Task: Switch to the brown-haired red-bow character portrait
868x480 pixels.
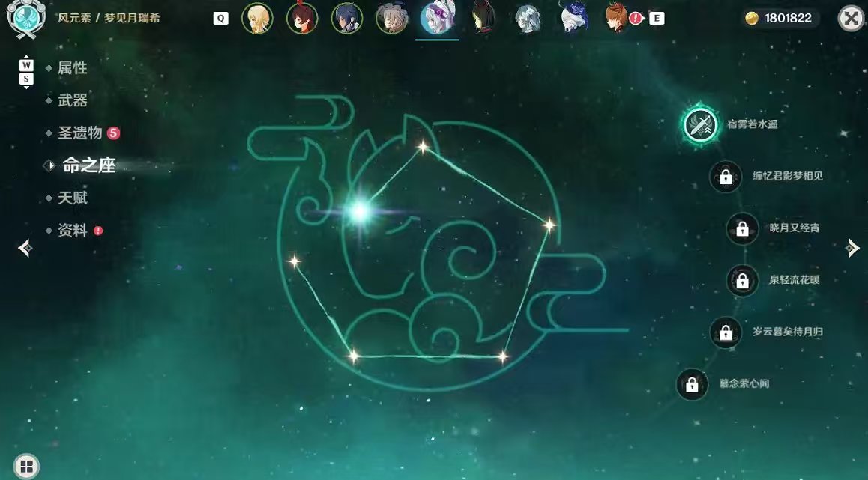Action: coord(302,18)
